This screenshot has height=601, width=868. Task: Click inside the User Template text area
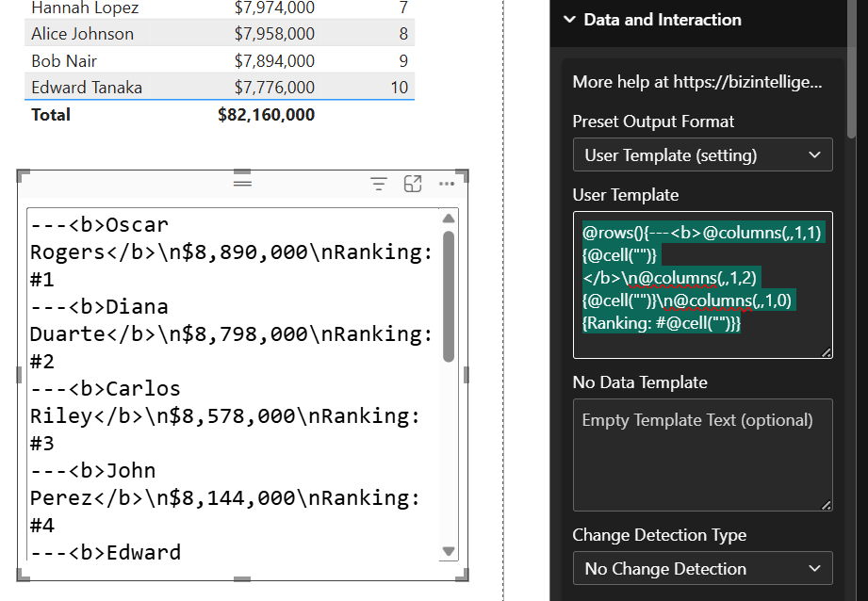702,285
